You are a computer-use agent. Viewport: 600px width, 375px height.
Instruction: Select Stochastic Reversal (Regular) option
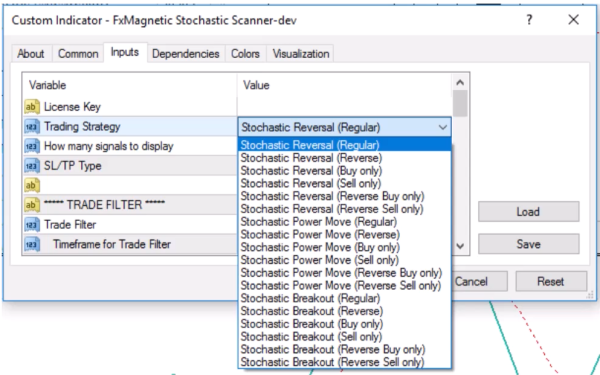click(x=344, y=145)
